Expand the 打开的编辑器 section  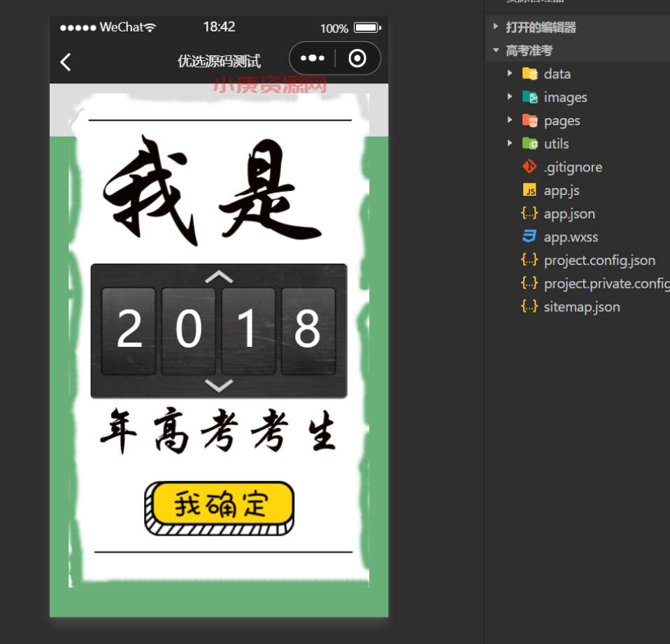[496, 27]
